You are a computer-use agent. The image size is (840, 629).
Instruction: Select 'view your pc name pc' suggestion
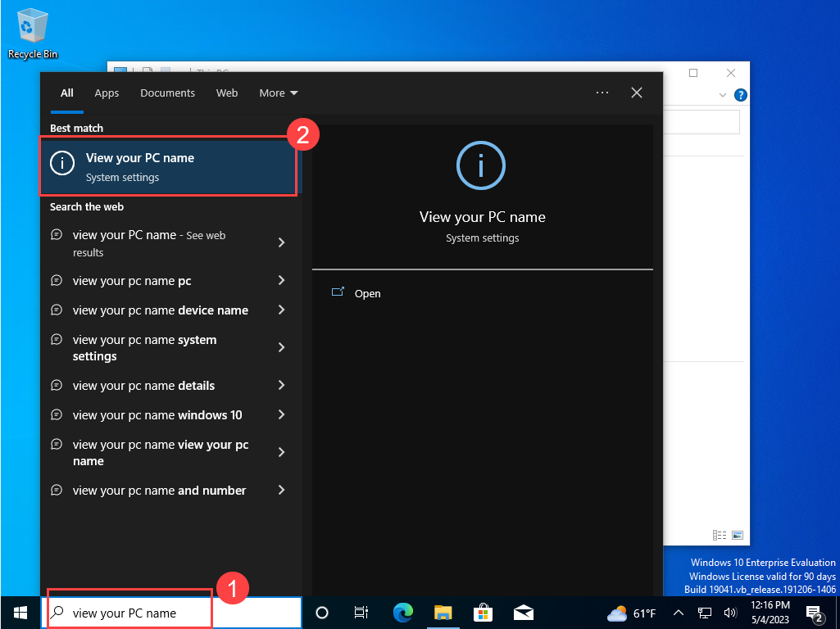pos(132,281)
